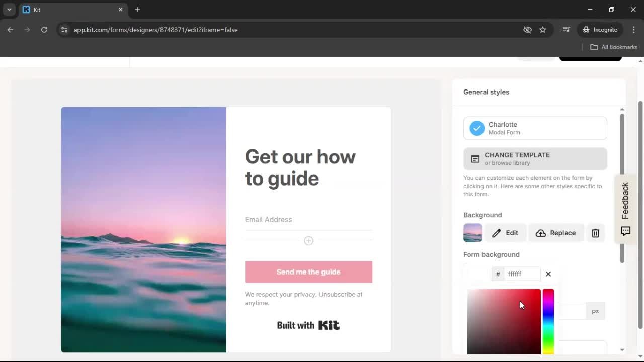Click the blue checkmark on the Charlotte template

[x=476, y=128]
